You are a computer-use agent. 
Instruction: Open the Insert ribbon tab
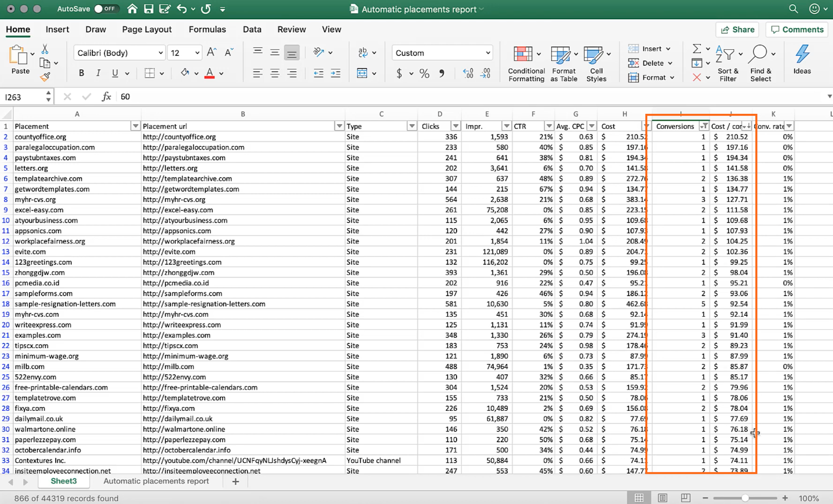(57, 30)
